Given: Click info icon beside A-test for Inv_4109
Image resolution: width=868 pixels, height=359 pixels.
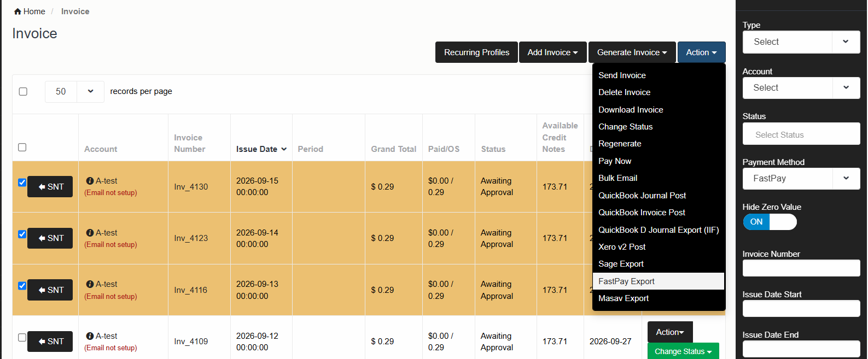Looking at the screenshot, I should coord(90,336).
